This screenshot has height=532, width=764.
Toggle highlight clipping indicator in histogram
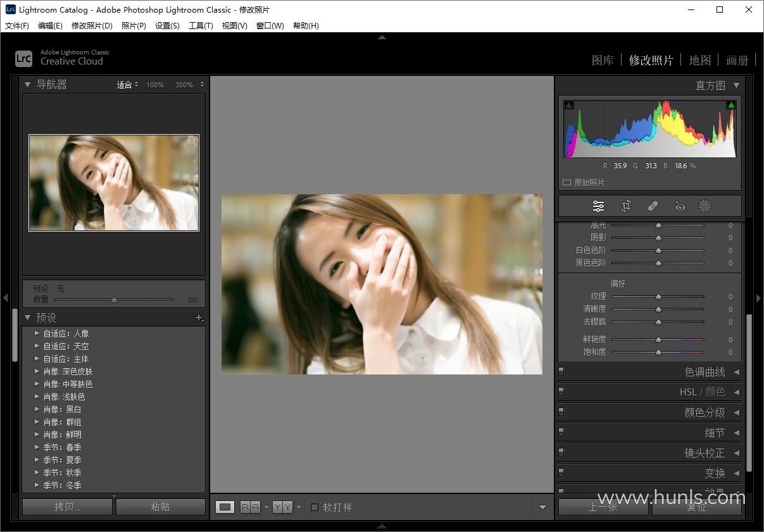click(x=731, y=105)
